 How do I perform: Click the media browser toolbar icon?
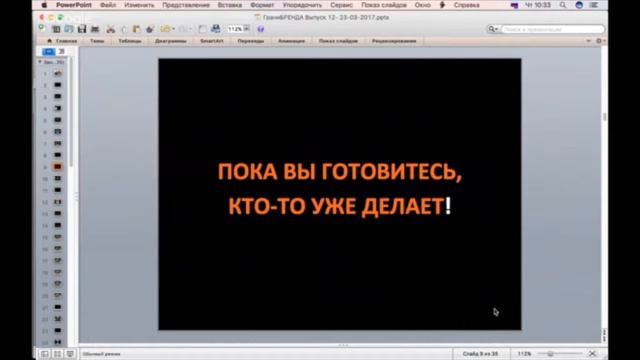tap(216, 29)
